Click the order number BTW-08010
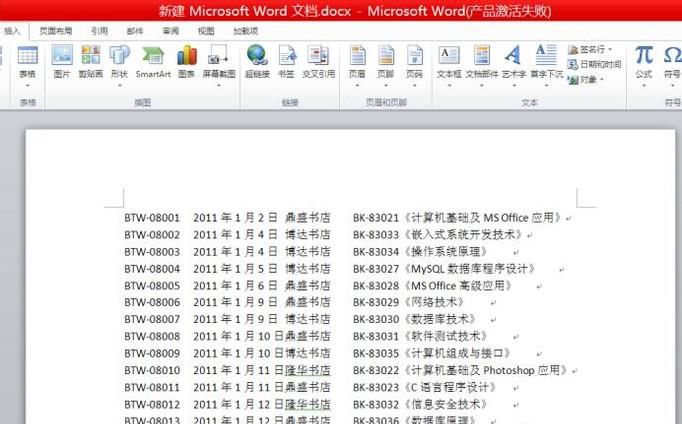Screen dimensions: 682x424 coord(152,371)
